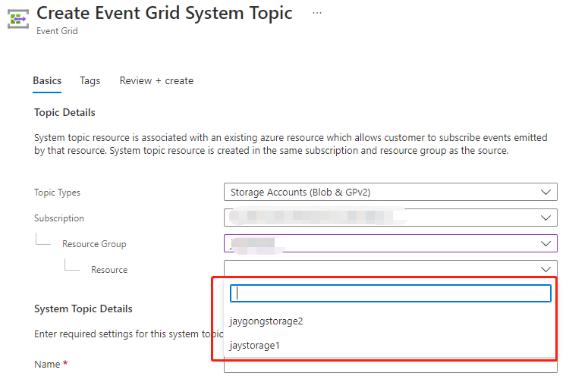Open the Subscription dropdown
Viewport: 588px width, 379px height.
click(x=391, y=218)
